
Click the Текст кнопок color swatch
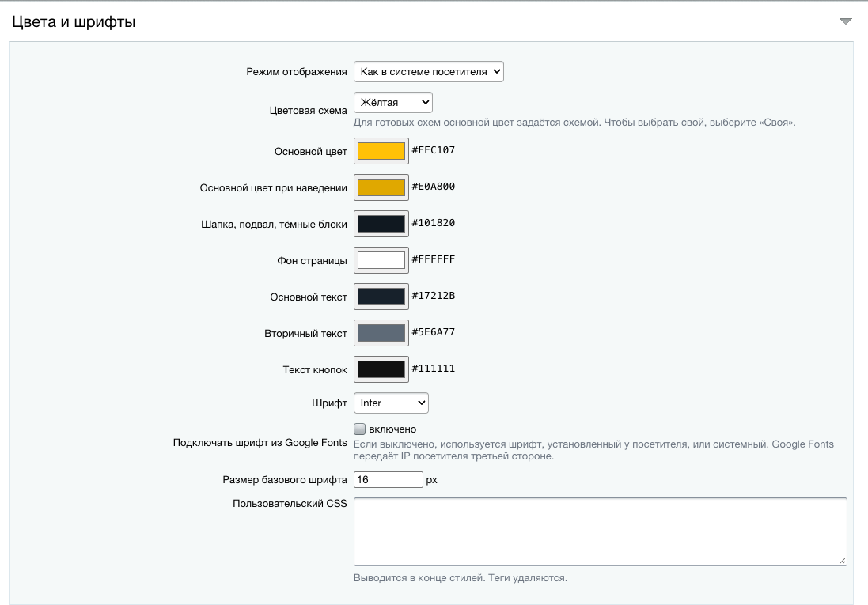381,369
